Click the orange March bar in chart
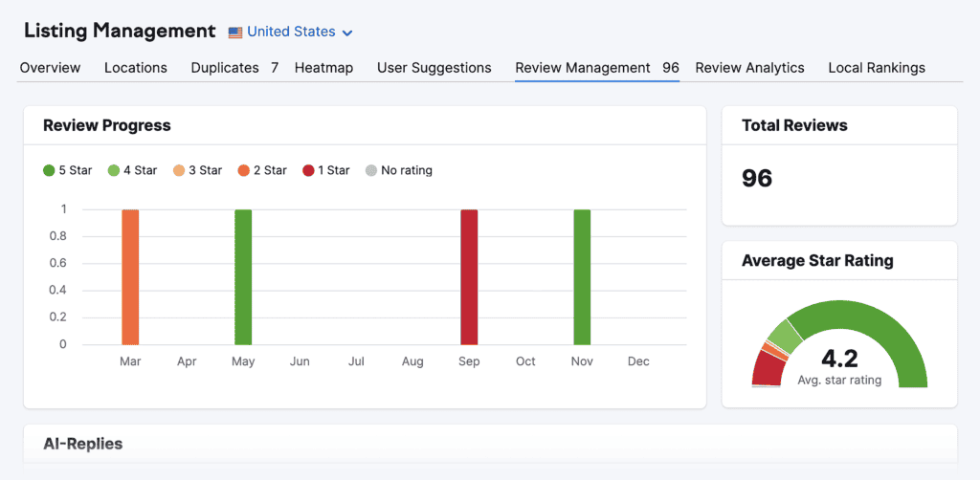 tap(130, 277)
